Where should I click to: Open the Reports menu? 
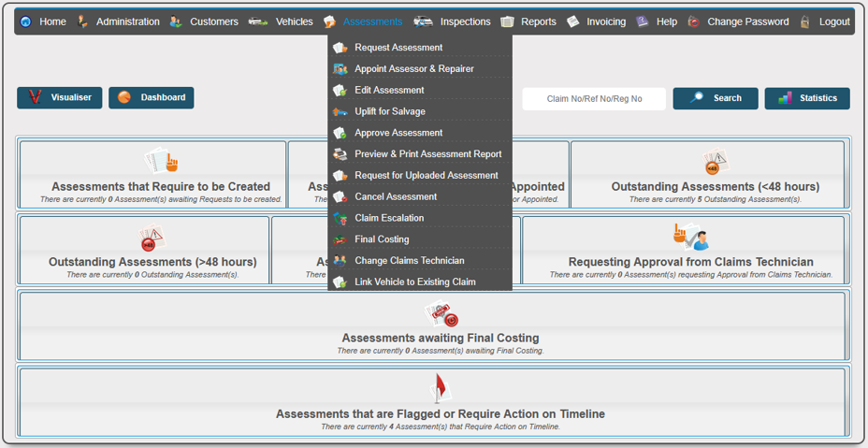539,22
